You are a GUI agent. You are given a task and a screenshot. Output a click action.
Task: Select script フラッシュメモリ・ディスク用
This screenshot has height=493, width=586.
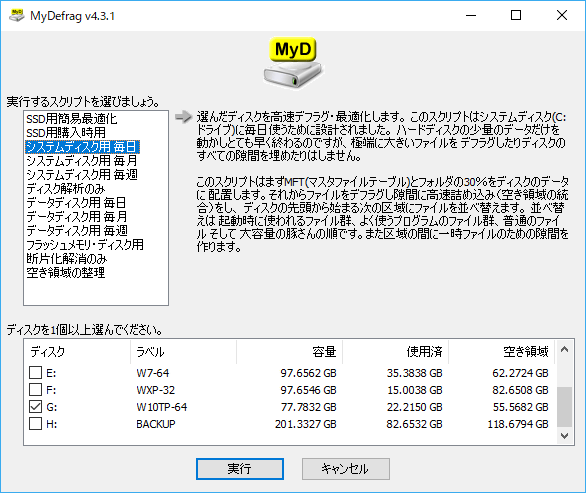(85, 245)
